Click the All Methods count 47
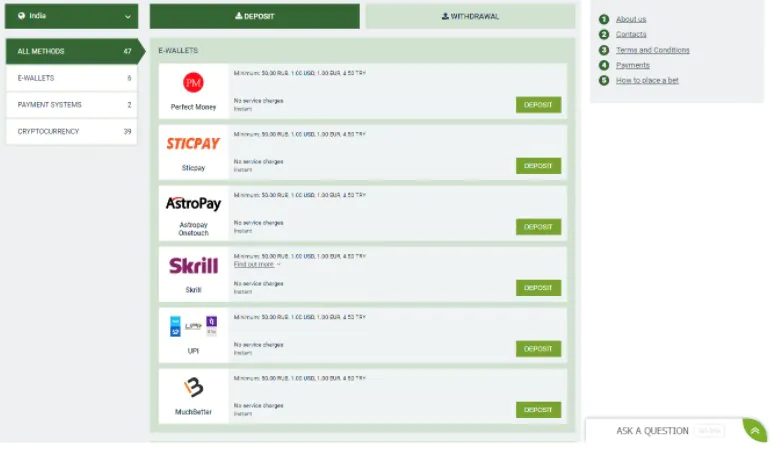Image resolution: width=777 pixels, height=449 pixels. tap(127, 51)
